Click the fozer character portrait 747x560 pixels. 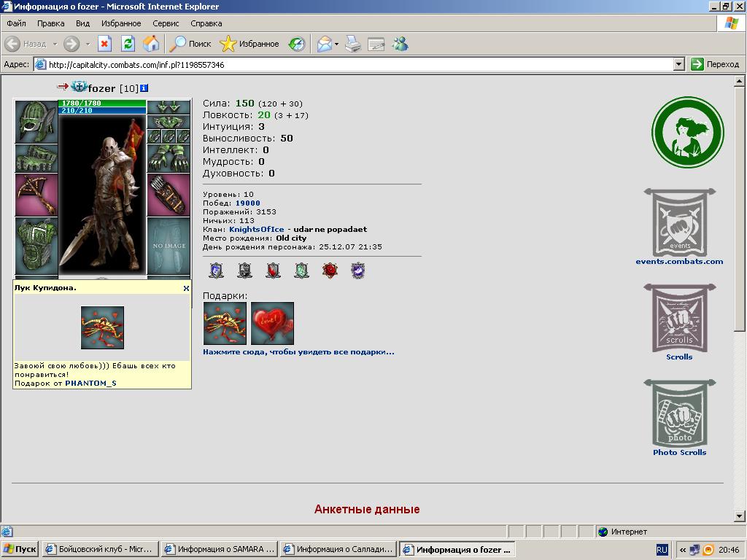tap(102, 194)
